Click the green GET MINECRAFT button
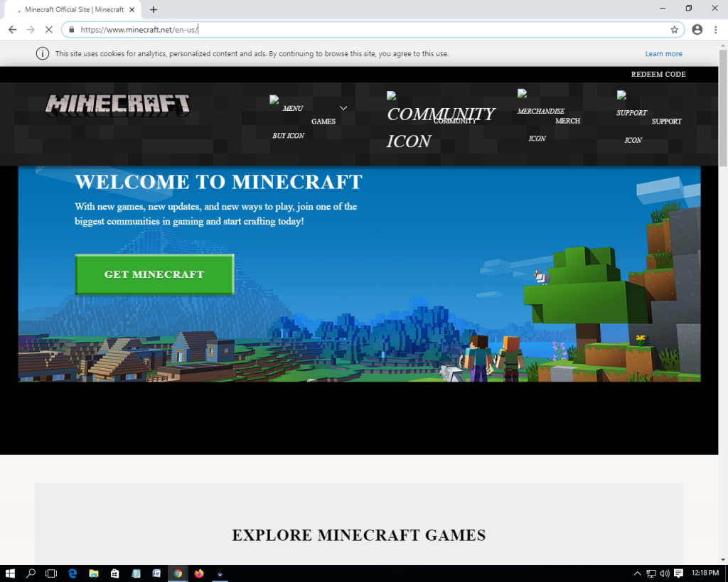 click(154, 274)
